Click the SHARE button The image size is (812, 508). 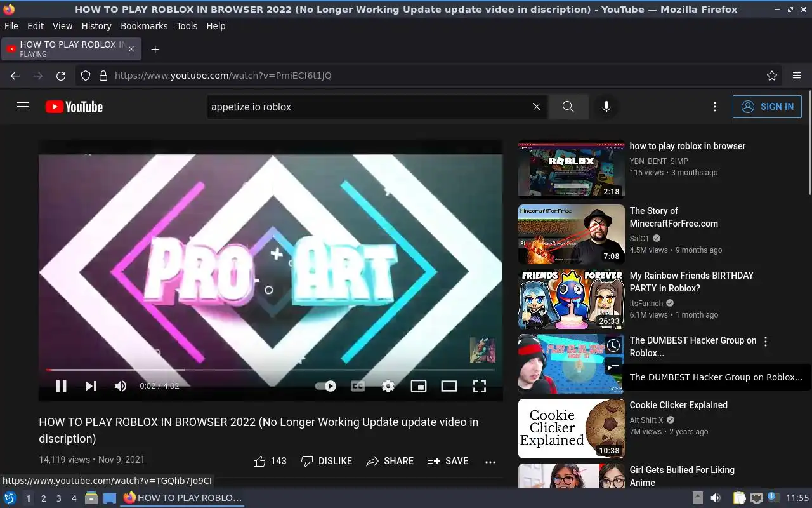pos(390,461)
